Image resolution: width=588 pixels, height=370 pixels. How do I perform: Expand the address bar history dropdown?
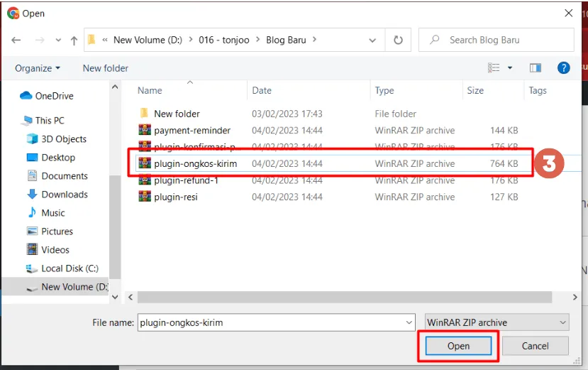372,40
